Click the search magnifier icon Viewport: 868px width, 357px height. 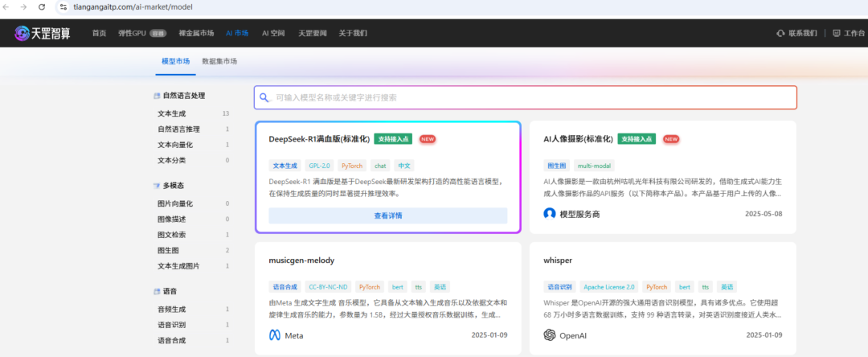(x=264, y=97)
